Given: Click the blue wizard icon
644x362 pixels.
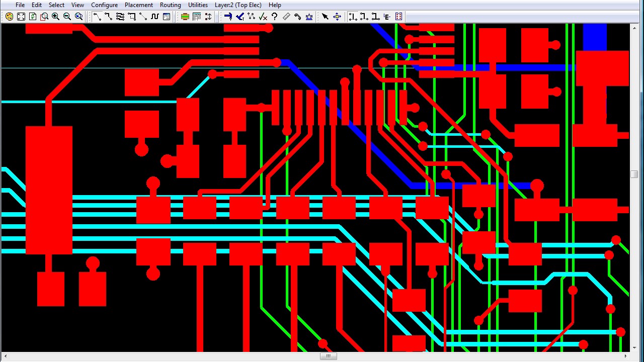Looking at the screenshot, I should coord(309,17).
